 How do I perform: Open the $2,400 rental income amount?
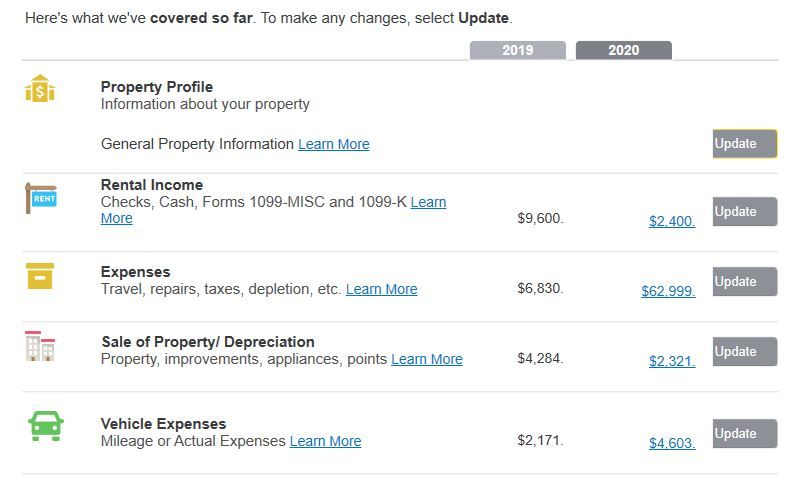(x=672, y=221)
